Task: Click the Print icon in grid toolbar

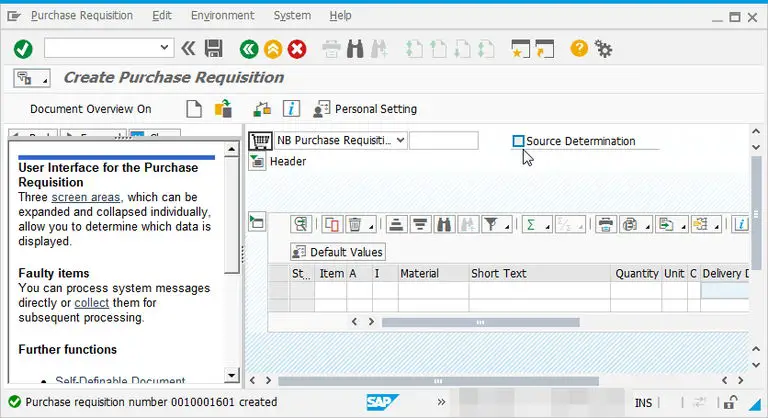Action: (x=605, y=224)
